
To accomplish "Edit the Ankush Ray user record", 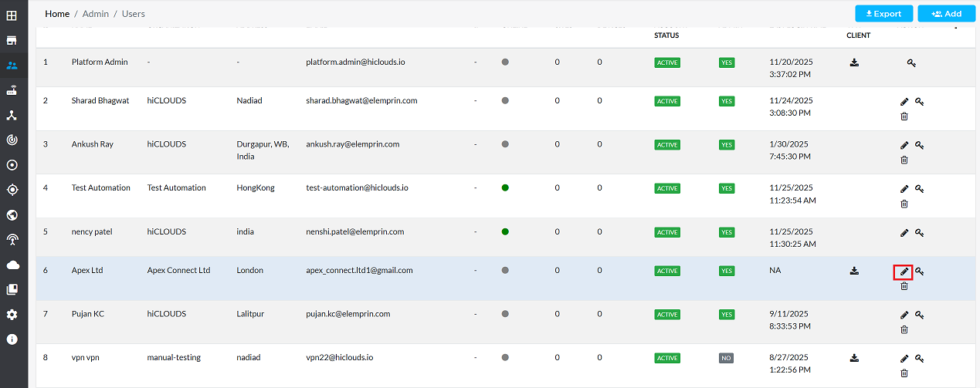I will (904, 145).
